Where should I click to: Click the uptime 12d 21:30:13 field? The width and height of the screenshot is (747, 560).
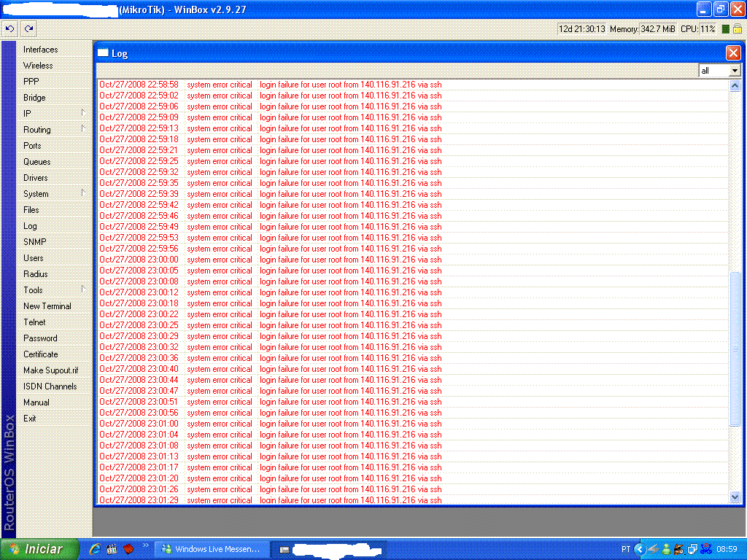[x=581, y=29]
